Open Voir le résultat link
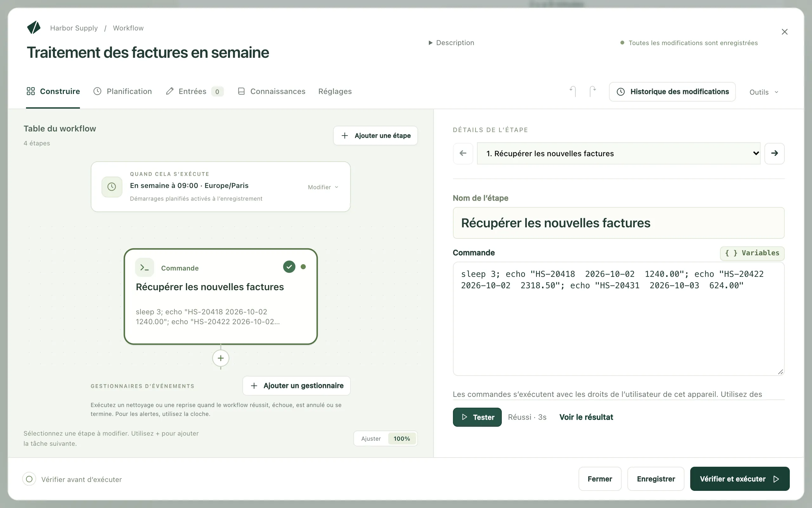Image resolution: width=812 pixels, height=508 pixels. tap(586, 417)
